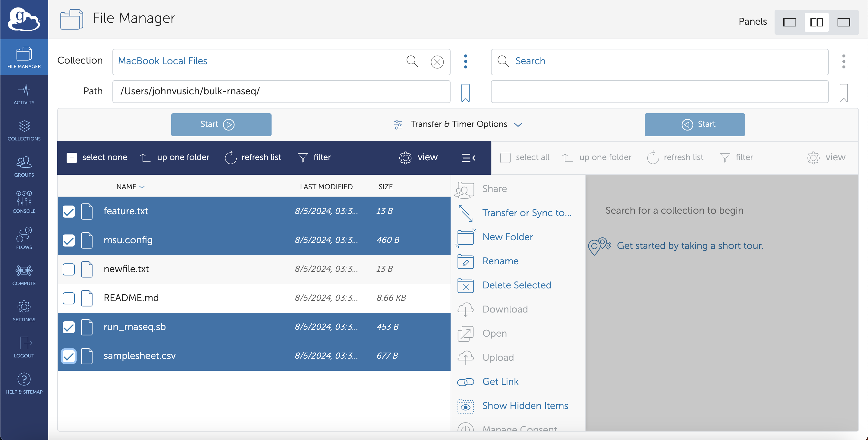Screen dimensions: 868x440
Task: Switch to two panel layout
Action: [816, 22]
